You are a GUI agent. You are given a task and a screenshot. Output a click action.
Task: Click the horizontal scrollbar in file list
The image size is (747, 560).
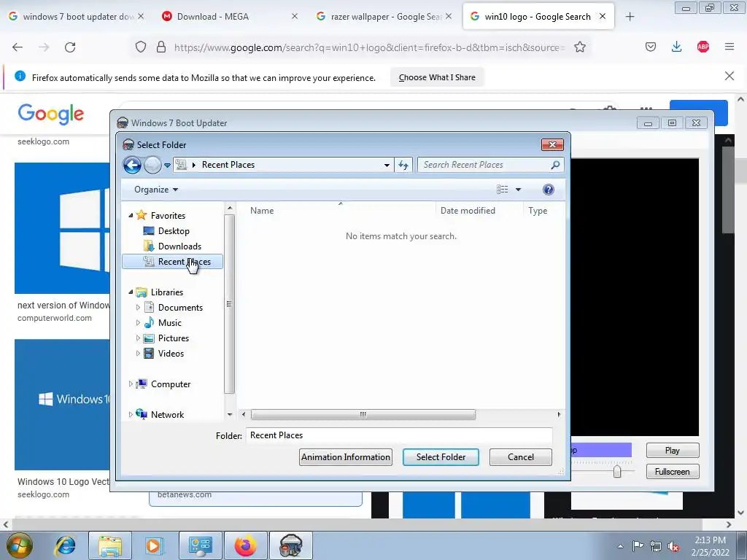click(363, 414)
